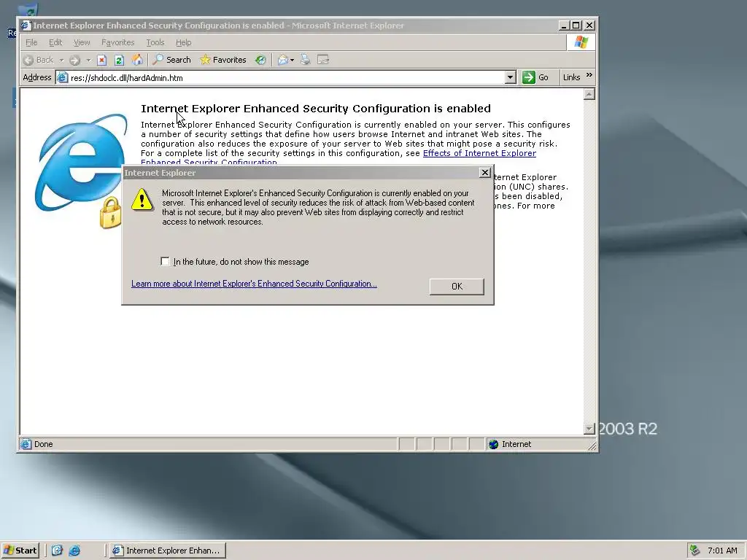Open the Favorites star toolbar button
Screen dimensions: 747x560
(x=223, y=60)
